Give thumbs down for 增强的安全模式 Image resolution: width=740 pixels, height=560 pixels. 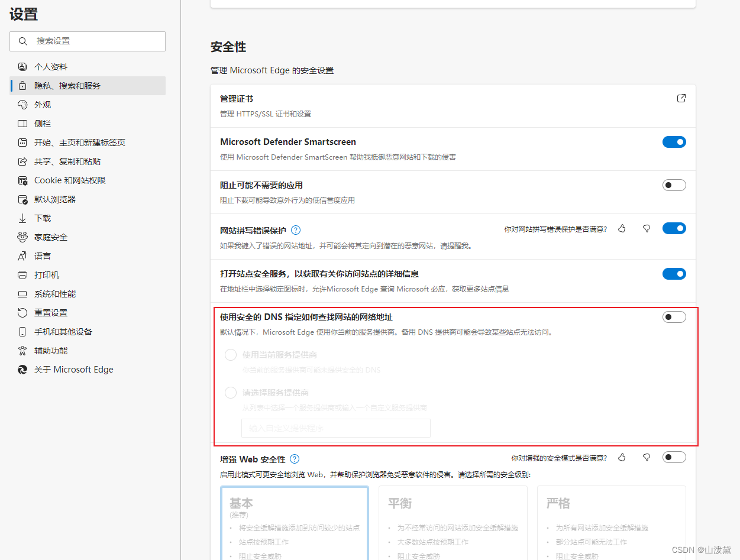[x=647, y=457]
